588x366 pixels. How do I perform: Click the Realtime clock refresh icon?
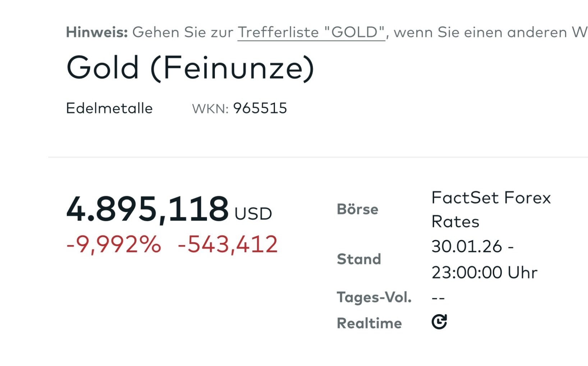[x=439, y=322]
